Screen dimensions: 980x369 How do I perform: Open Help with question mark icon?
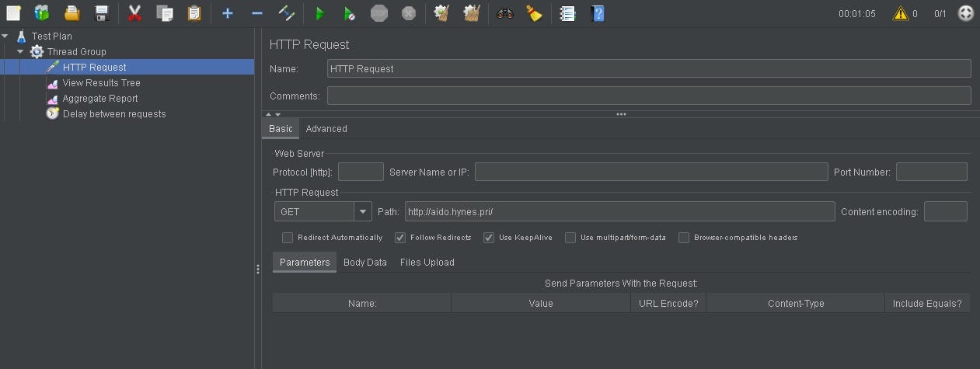click(x=597, y=13)
